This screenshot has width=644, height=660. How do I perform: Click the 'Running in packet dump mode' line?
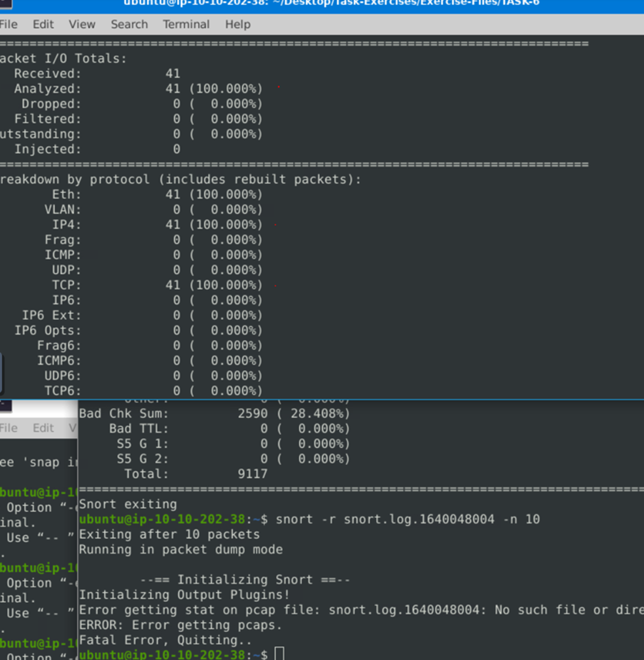click(x=180, y=550)
